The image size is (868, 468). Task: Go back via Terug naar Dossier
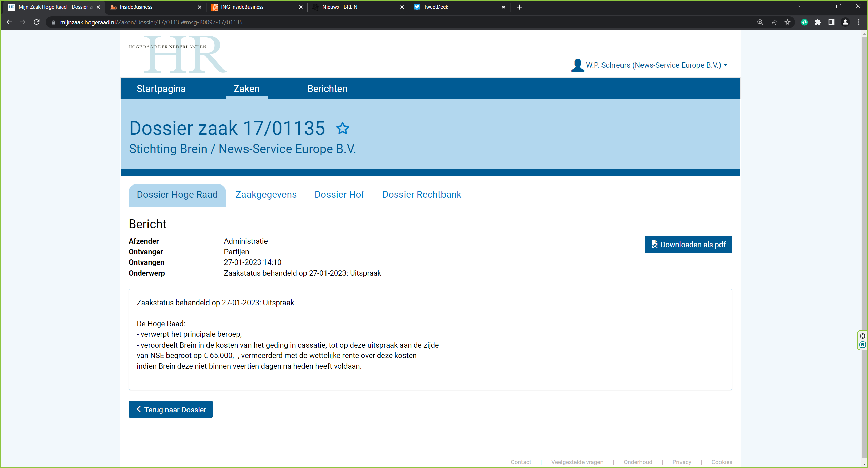(171, 409)
